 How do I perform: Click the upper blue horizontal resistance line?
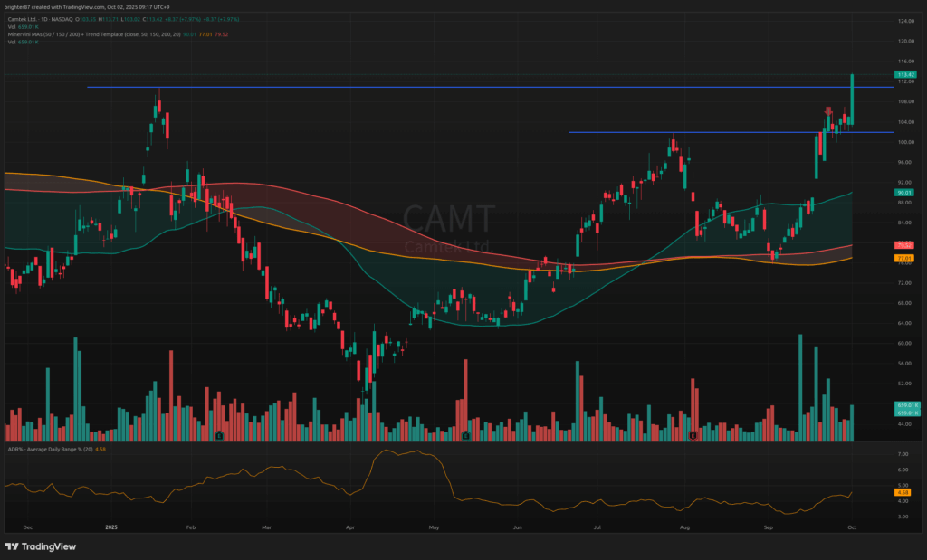tap(453, 88)
